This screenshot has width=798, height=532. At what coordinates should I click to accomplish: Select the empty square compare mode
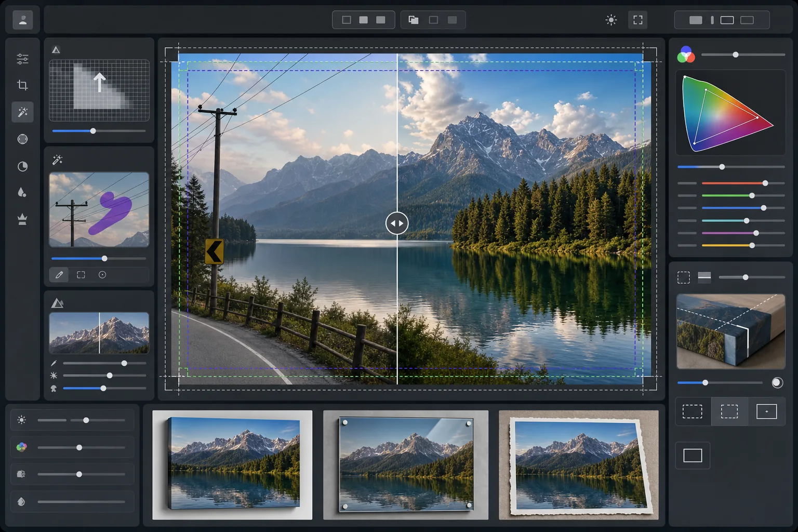(433, 20)
